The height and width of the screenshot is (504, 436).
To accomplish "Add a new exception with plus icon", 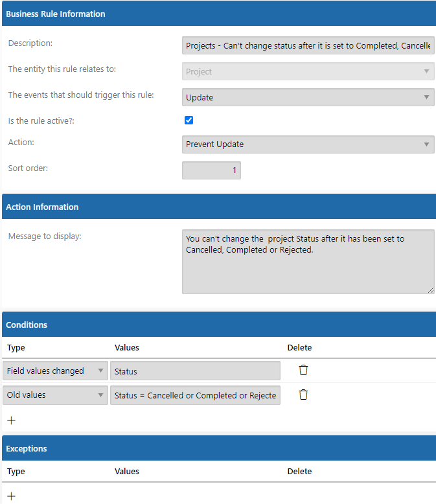I will click(11, 496).
